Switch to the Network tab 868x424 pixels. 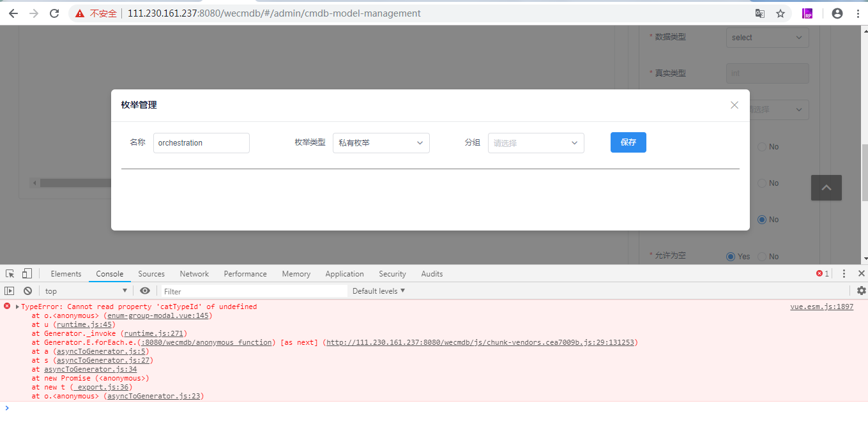coord(194,273)
